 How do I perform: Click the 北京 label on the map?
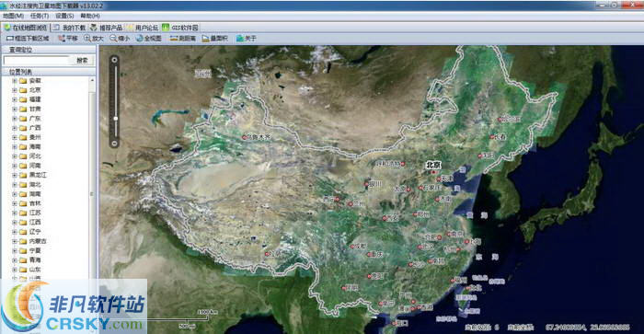pos(433,165)
